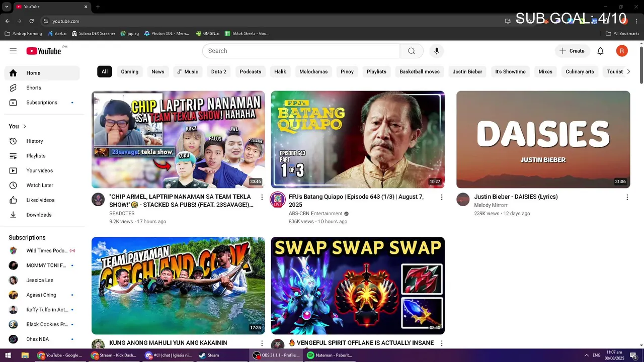This screenshot has width=644, height=362.
Task: Open the account avatar menu
Action: coord(622,51)
